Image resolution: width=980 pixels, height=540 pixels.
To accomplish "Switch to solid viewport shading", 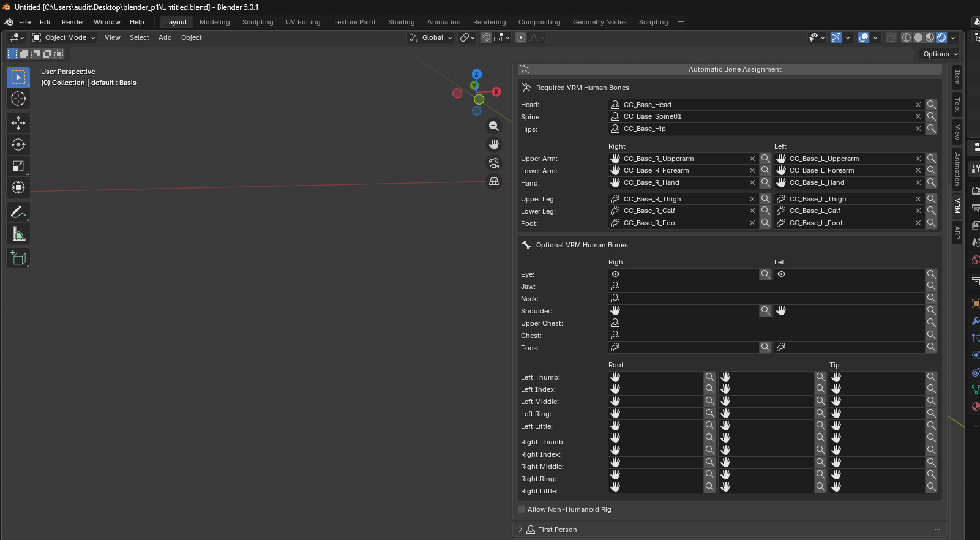I will (x=918, y=37).
